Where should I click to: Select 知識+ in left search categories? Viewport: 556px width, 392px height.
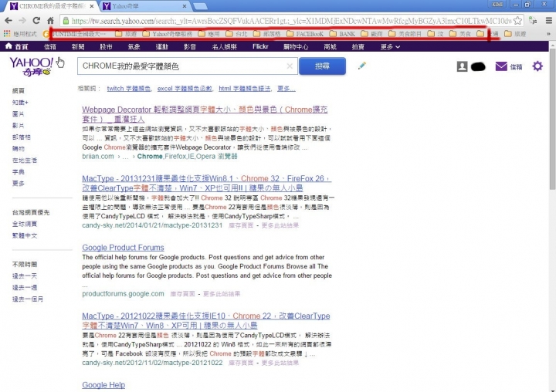(x=20, y=103)
